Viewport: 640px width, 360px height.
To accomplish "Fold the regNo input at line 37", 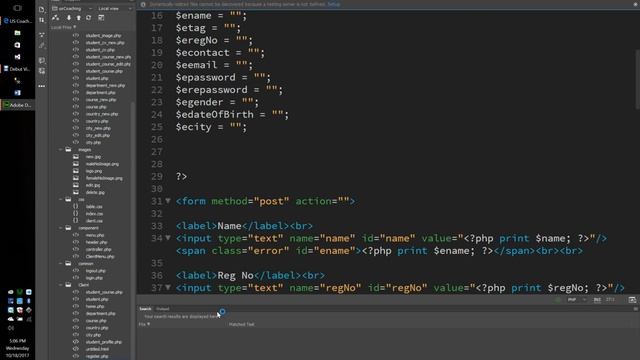I will [x=168, y=287].
